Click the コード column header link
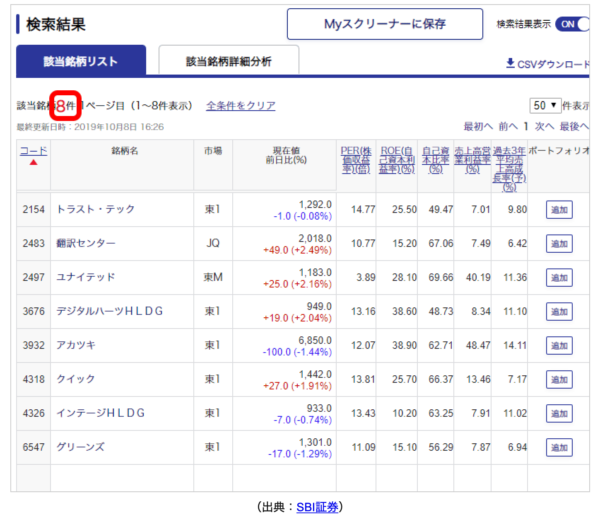Viewport: 600px width, 522px height. pyautogui.click(x=33, y=150)
